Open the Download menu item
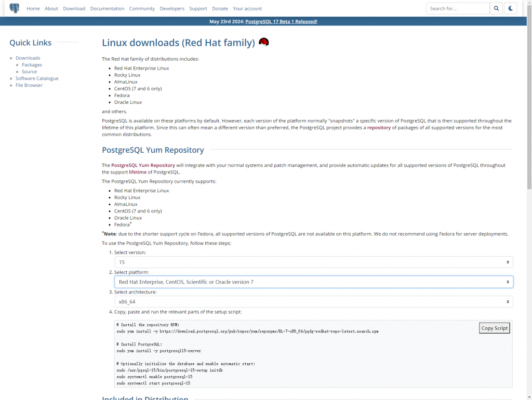 [74, 8]
